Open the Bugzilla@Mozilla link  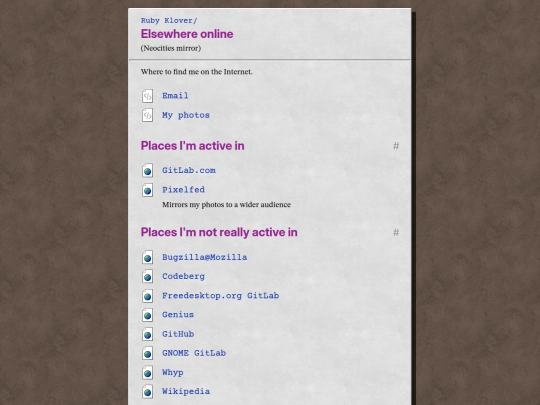205,257
